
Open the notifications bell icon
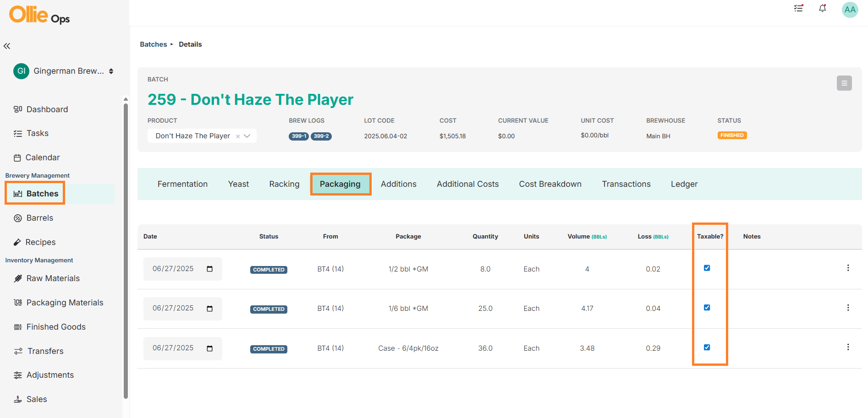[823, 8]
